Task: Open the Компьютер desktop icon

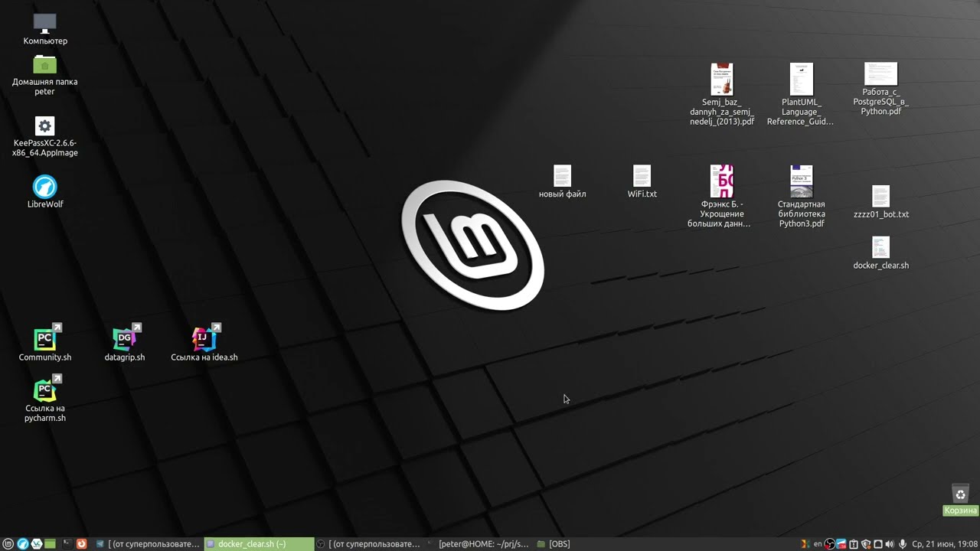Action: pos(45,29)
